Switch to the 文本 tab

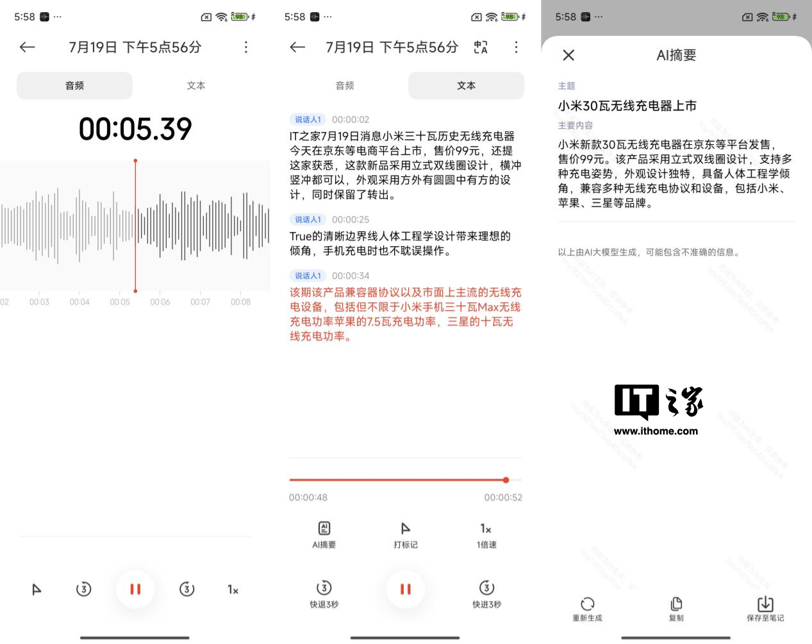click(x=466, y=85)
